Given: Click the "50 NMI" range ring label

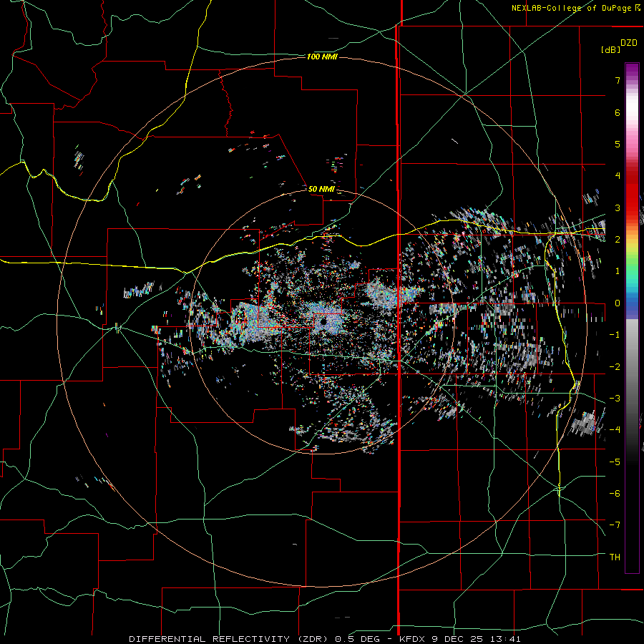Looking at the screenshot, I should point(321,189).
